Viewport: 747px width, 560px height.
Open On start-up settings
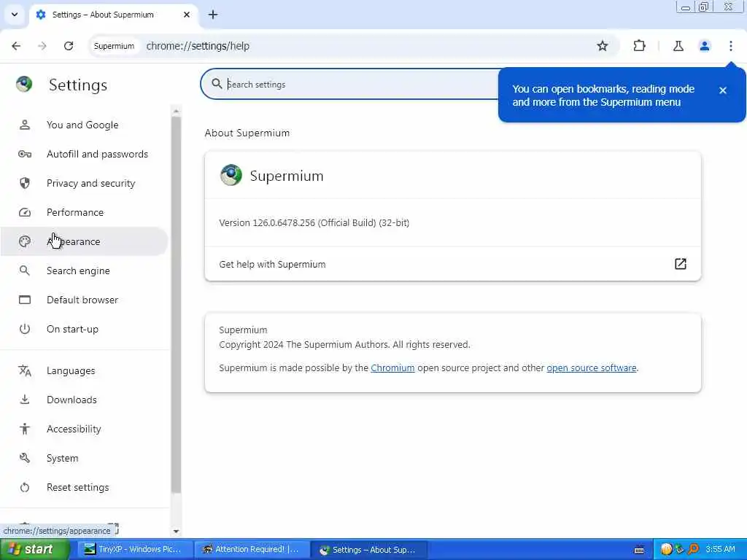click(84, 329)
